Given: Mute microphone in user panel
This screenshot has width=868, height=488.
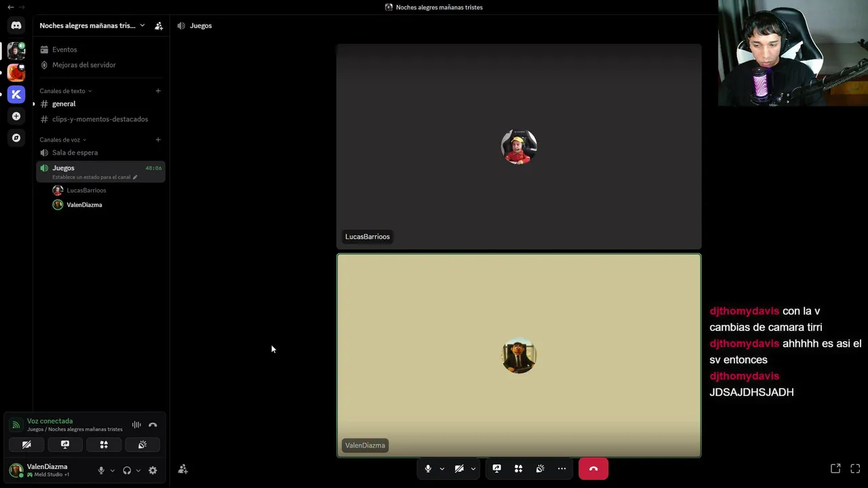Looking at the screenshot, I should [101, 470].
